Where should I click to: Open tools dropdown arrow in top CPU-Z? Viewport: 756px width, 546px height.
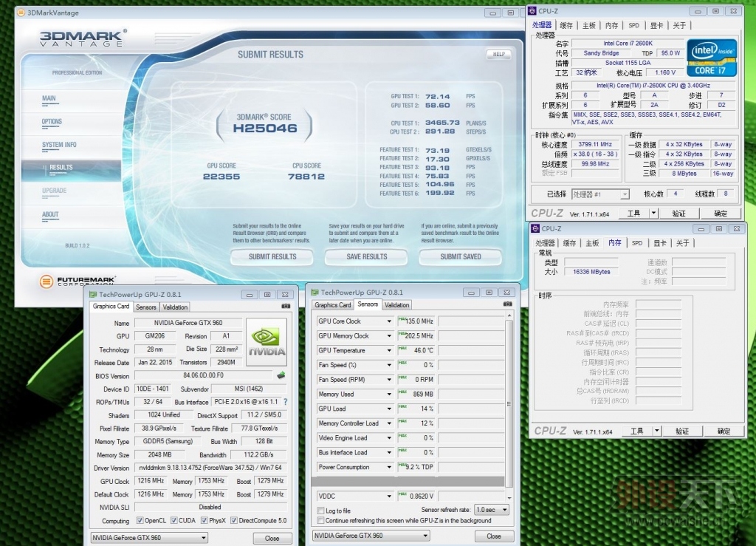[654, 213]
